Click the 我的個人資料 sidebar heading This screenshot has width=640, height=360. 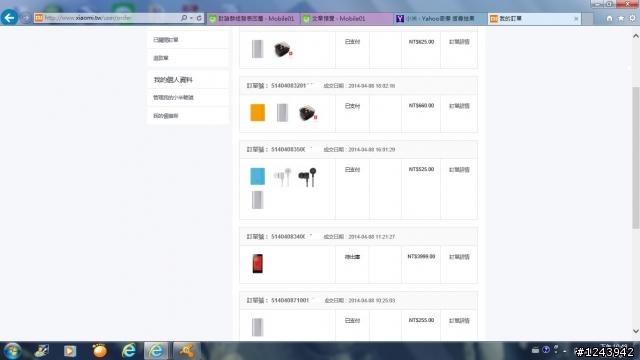click(x=173, y=80)
